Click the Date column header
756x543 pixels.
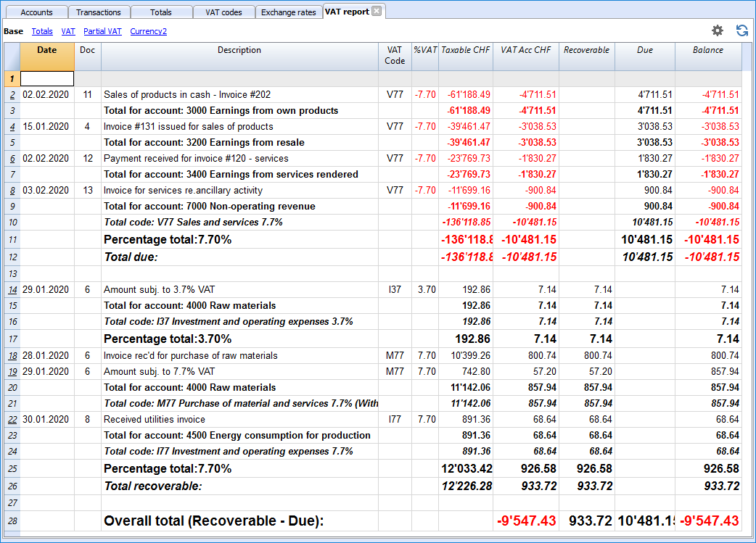click(x=46, y=49)
